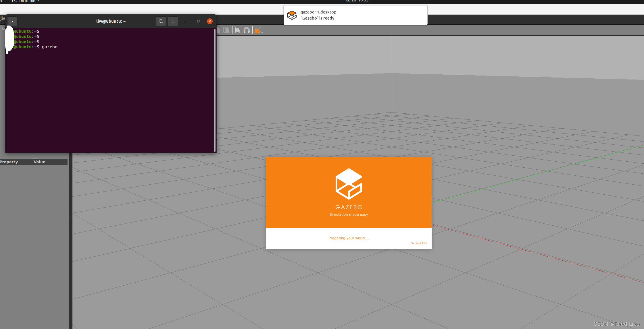Click the terminal search magnifier icon
Image resolution: width=644 pixels, height=329 pixels.
click(x=161, y=21)
